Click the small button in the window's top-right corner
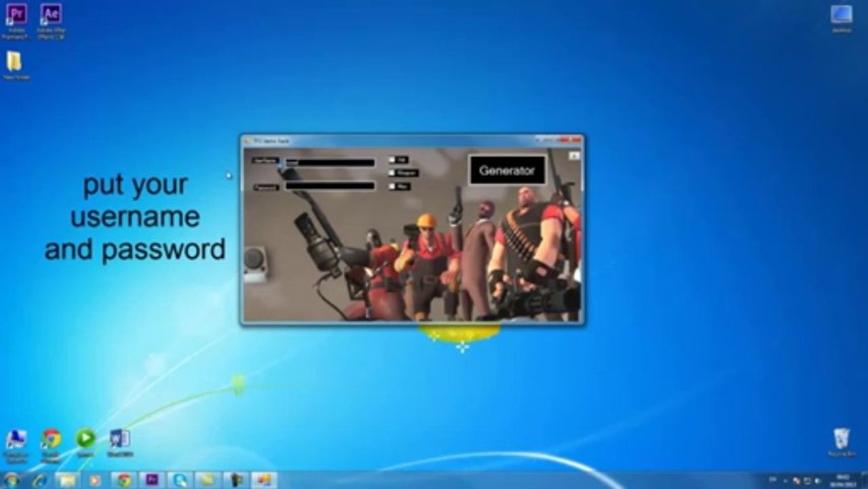 574,156
